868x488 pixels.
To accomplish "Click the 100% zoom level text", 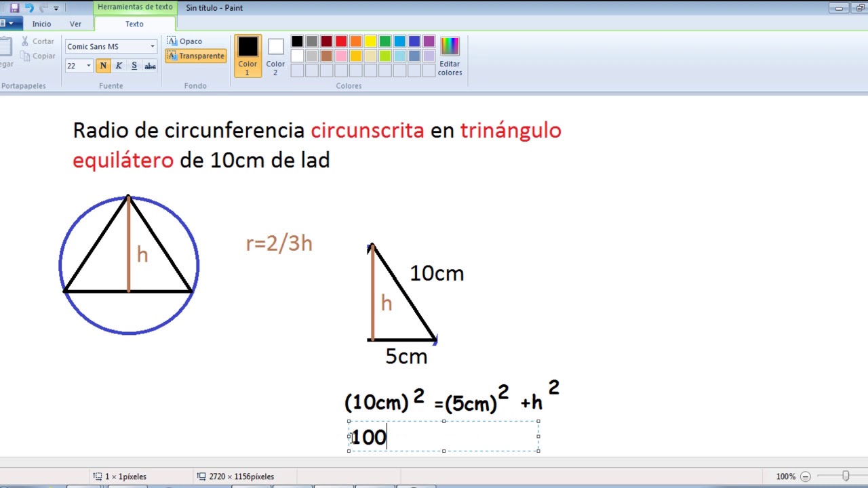I will [785, 476].
